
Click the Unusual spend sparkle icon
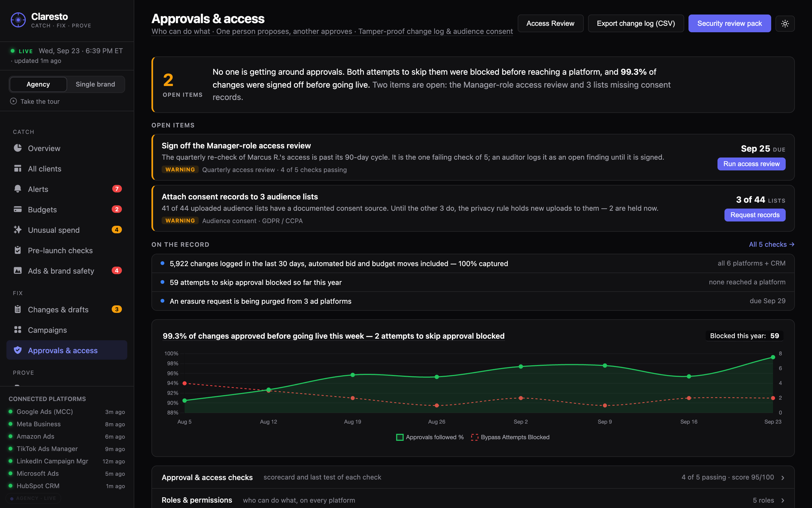click(18, 230)
